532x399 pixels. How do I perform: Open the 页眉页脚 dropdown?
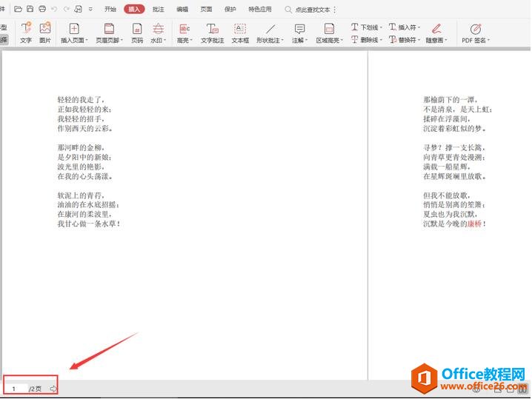coord(109,33)
